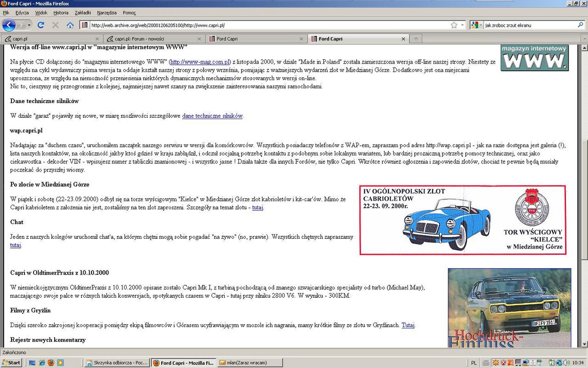Screen dimensions: 588x368
Task: Open the Windows Start button
Action: (x=11, y=362)
